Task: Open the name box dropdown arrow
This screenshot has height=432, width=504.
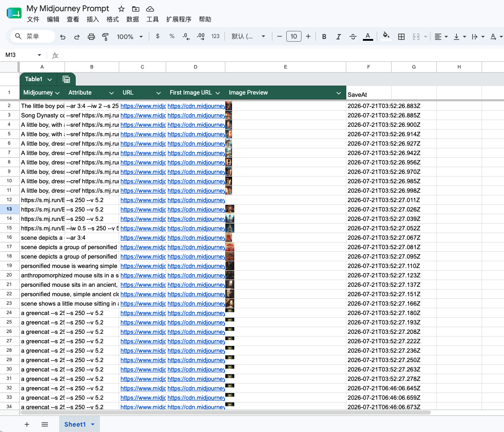Action: click(x=39, y=55)
